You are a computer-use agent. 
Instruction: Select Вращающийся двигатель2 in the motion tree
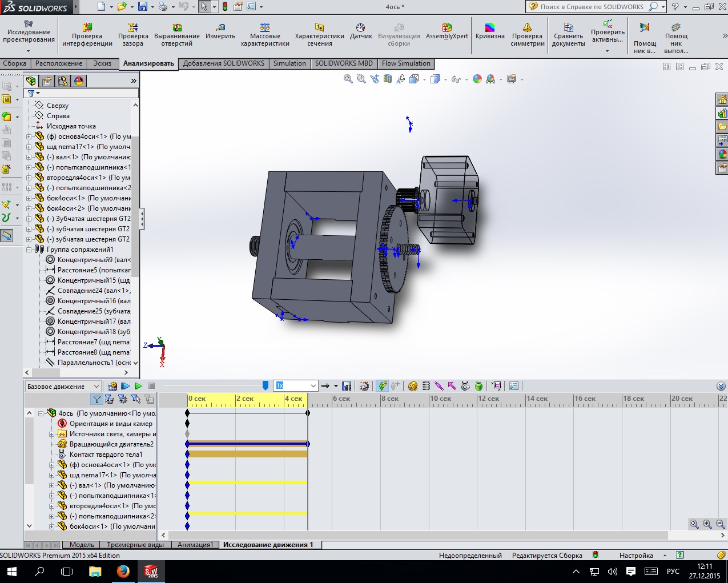point(111,444)
